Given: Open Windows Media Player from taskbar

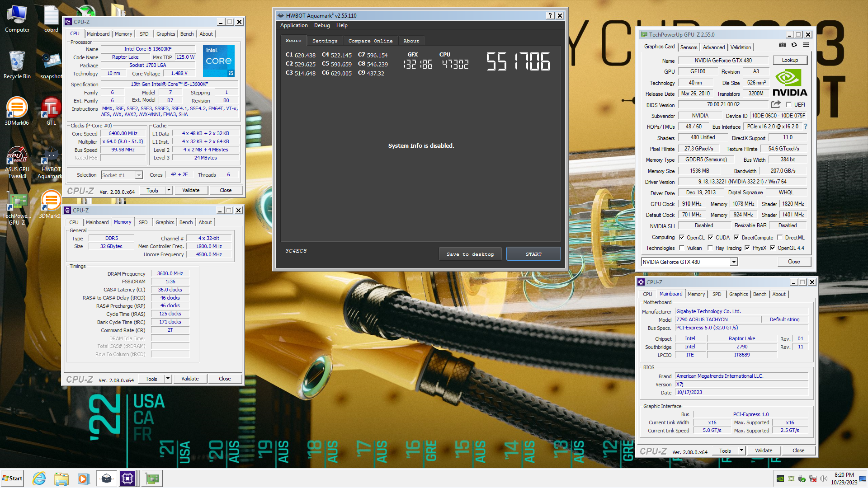Looking at the screenshot, I should point(83,479).
